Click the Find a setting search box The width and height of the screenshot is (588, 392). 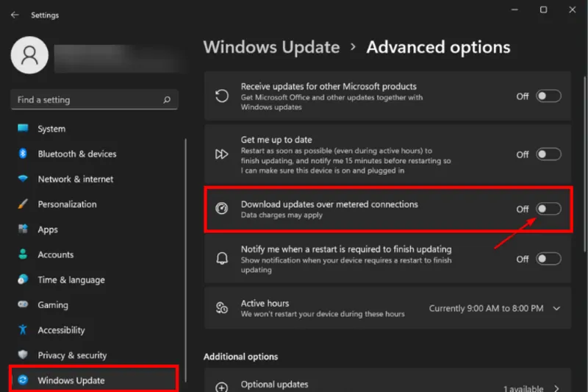tap(85, 100)
